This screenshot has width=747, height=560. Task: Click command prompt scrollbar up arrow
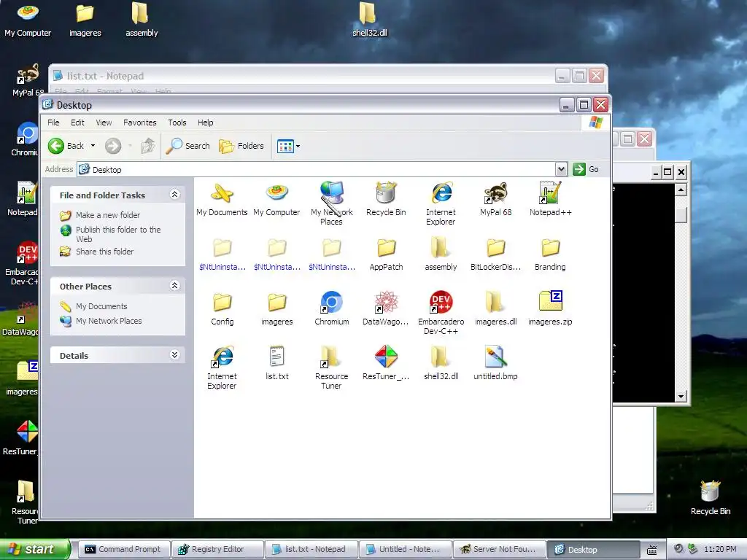(x=681, y=190)
